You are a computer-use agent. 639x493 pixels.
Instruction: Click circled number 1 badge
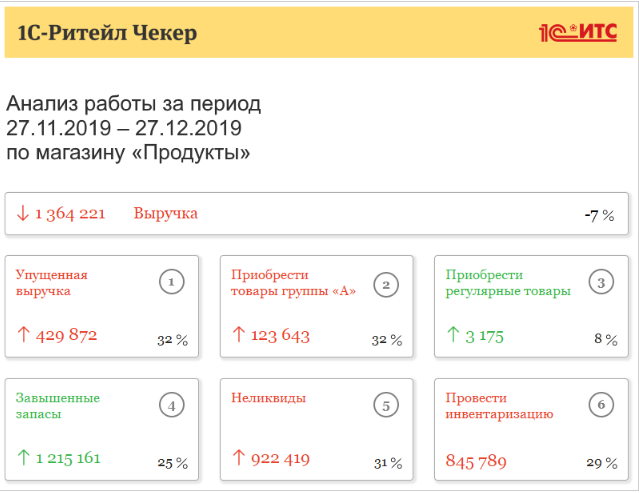click(x=172, y=283)
